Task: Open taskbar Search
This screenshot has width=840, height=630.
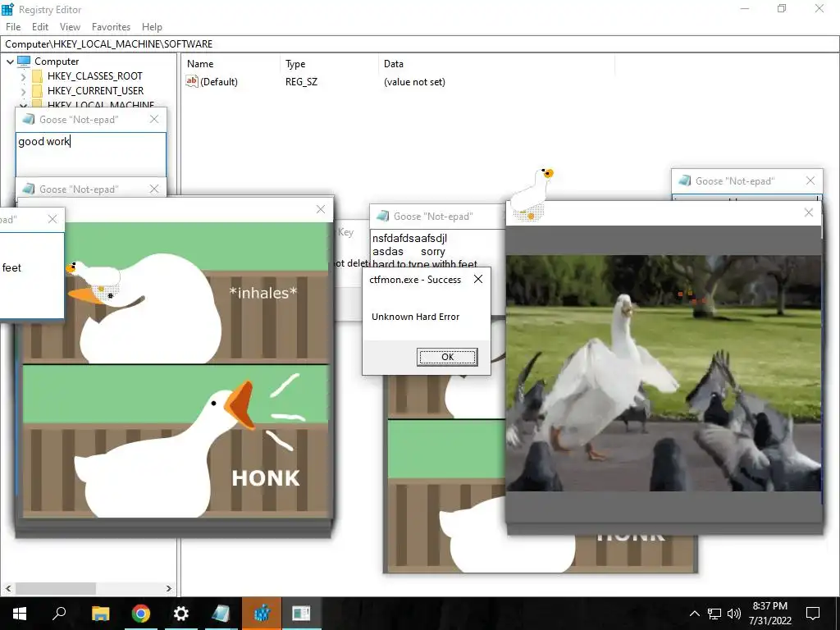Action: tap(59, 614)
